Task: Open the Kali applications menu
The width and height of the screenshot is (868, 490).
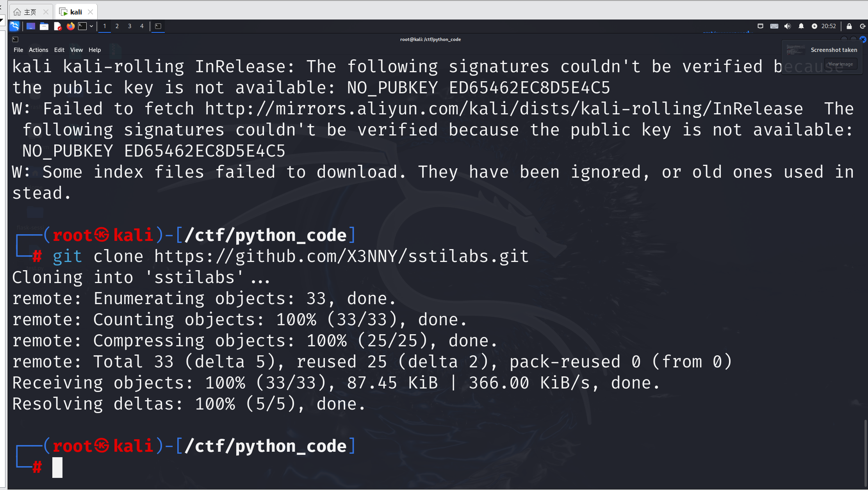Action: coord(14,26)
